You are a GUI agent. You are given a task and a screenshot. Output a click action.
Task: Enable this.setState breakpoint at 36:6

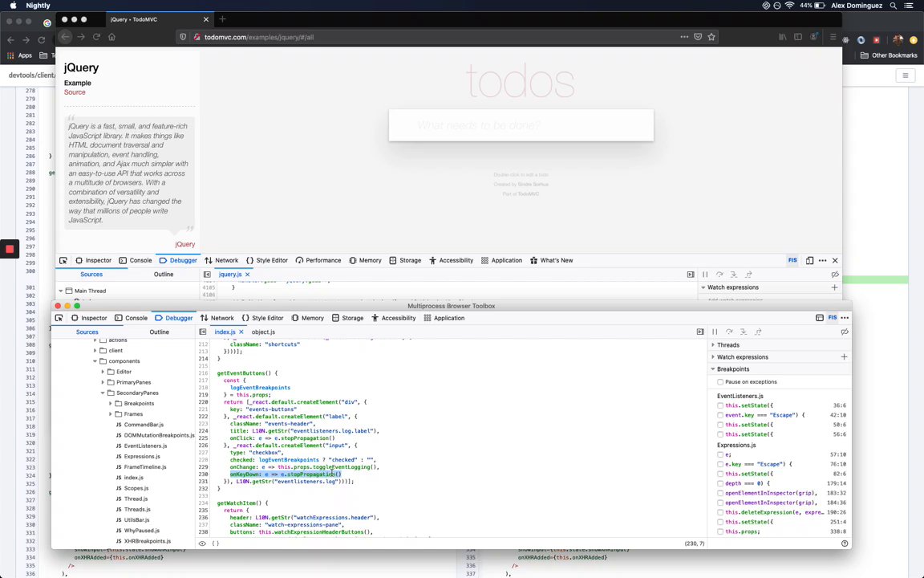pyautogui.click(x=720, y=405)
